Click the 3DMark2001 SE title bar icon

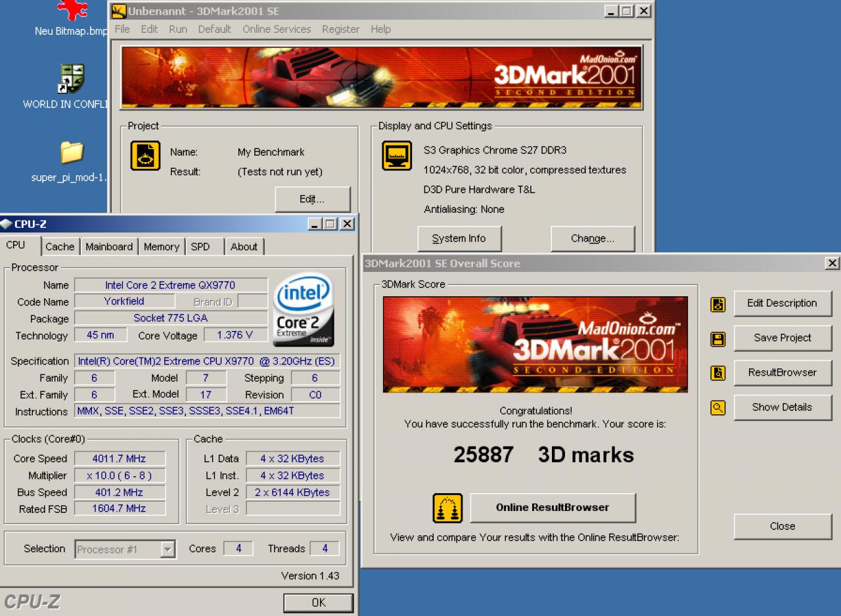click(119, 11)
